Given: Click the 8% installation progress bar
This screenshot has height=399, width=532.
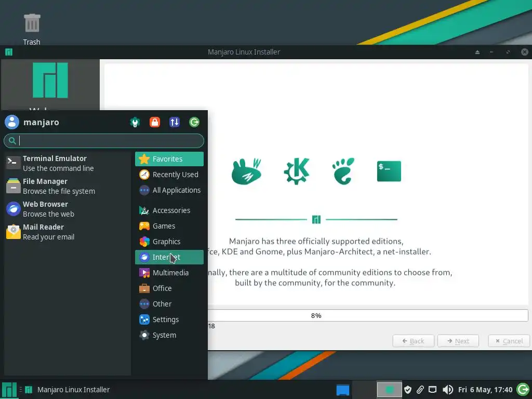Looking at the screenshot, I should 368,315.
